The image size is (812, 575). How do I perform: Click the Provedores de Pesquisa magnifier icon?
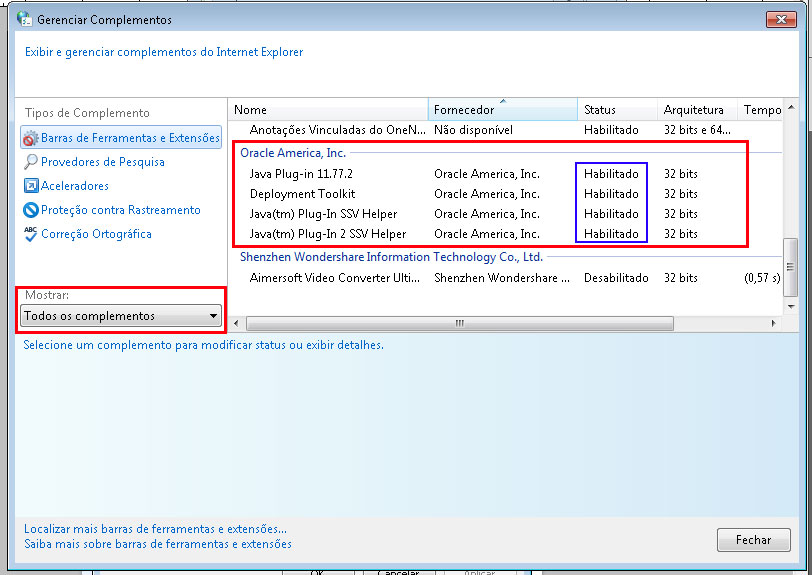click(x=32, y=162)
